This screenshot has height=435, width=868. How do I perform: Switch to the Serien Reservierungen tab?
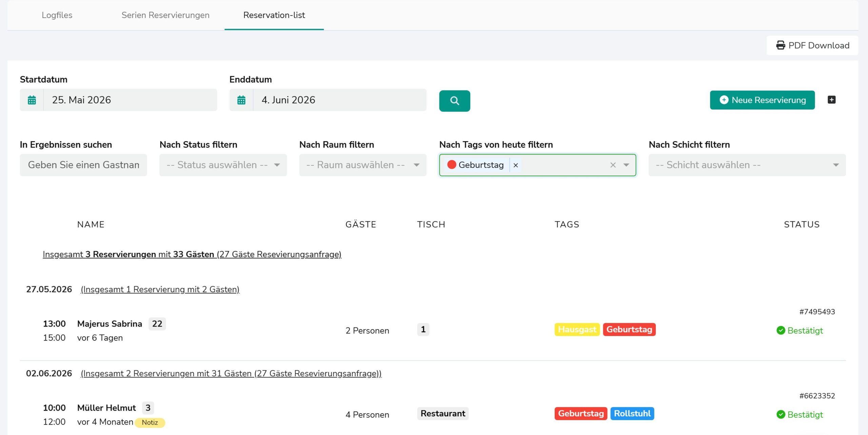tap(165, 15)
